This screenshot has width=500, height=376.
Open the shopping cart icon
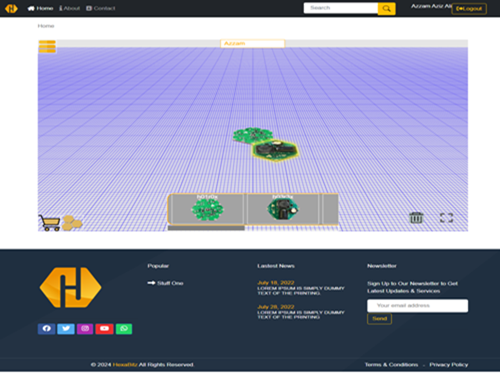pos(49,223)
